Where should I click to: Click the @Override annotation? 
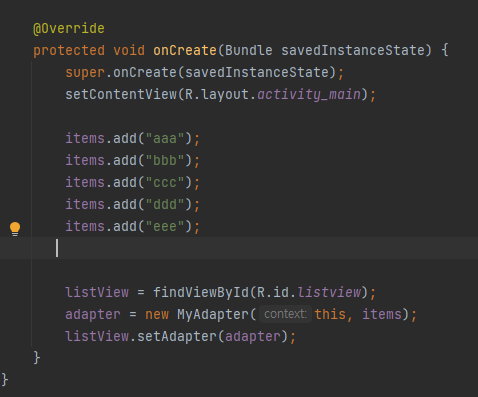tap(69, 28)
